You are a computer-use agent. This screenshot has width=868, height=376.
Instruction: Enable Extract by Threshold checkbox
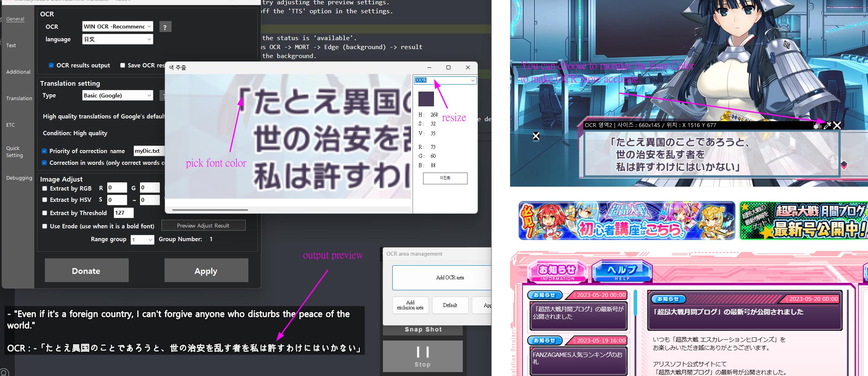point(44,213)
